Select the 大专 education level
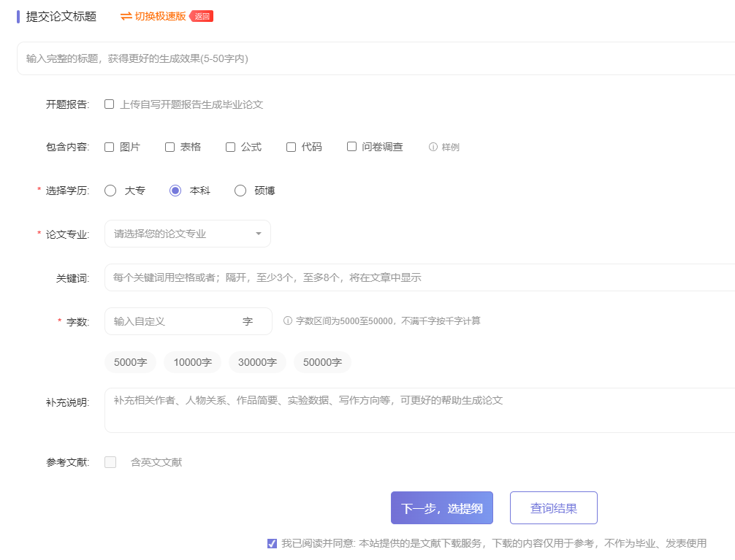The image size is (735, 560). click(x=110, y=190)
